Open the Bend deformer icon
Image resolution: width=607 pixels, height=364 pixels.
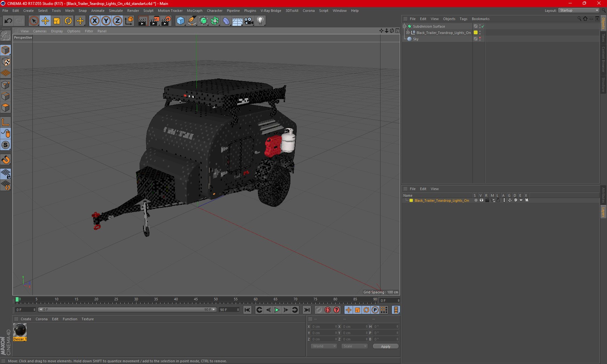tap(226, 21)
